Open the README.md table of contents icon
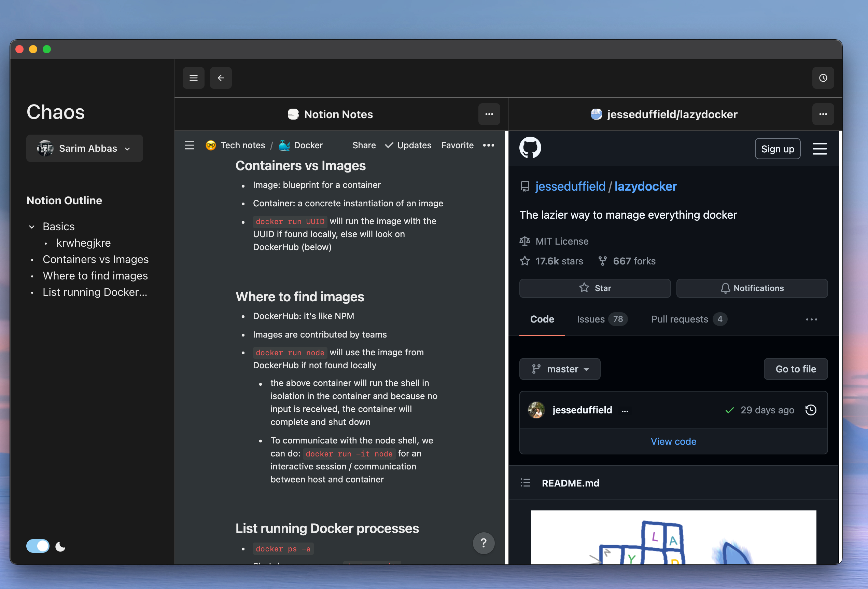Screen dimensions: 868x589 [526, 482]
